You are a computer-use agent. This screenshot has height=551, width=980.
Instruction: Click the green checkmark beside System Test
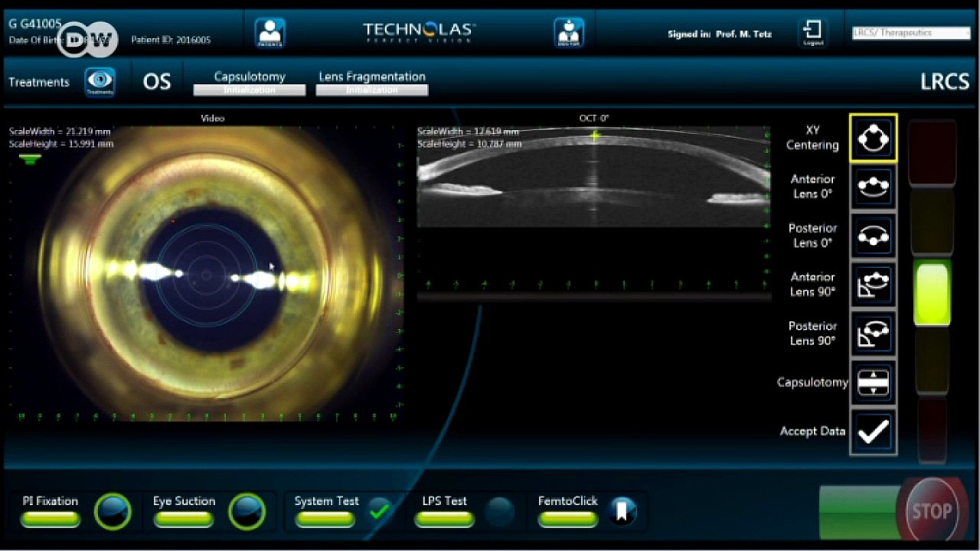point(379,510)
